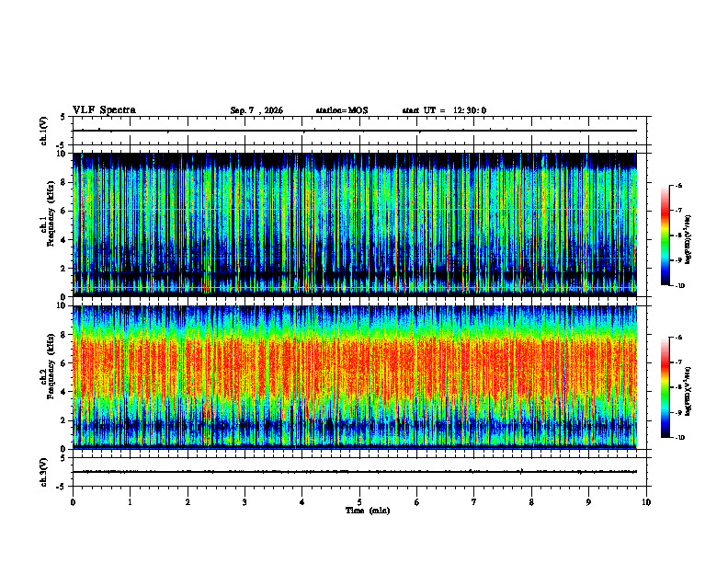This screenshot has height=563, width=728.
Task: Click the 0 minute tick on time axis
Action: [x=73, y=502]
